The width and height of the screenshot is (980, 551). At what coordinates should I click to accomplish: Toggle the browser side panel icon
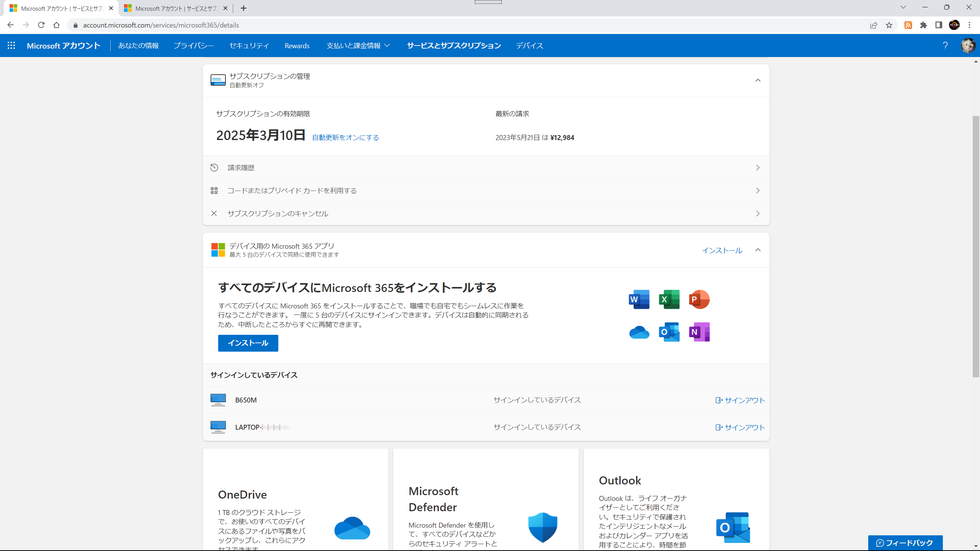[939, 25]
